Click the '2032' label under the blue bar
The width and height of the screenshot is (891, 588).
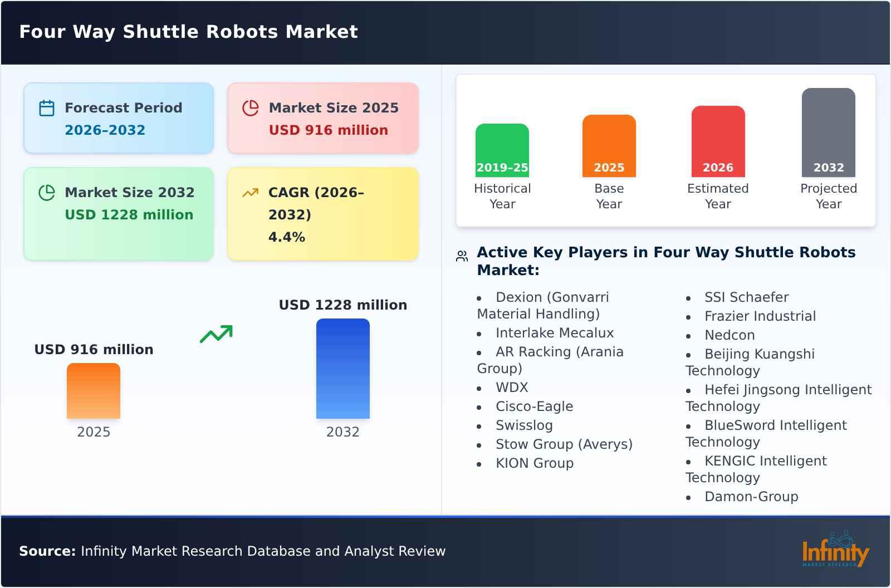click(x=343, y=432)
